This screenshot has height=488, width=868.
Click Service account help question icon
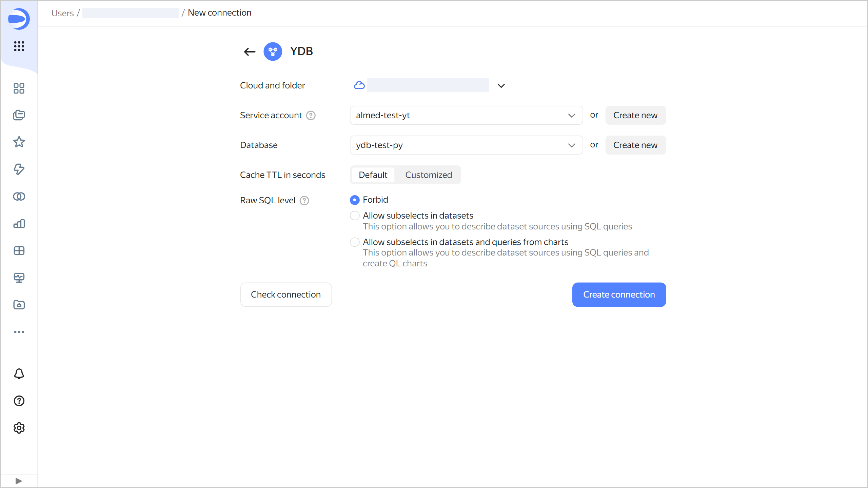pyautogui.click(x=311, y=116)
